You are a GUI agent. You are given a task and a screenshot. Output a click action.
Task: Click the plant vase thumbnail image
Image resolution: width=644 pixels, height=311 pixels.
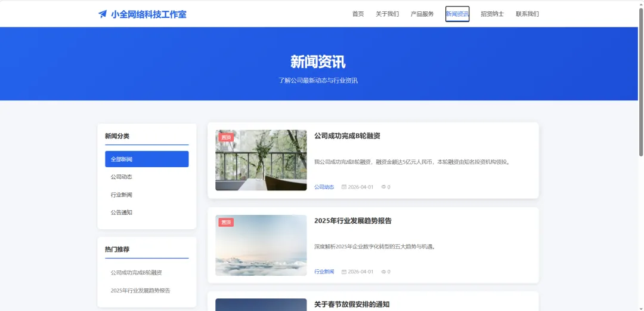click(261, 161)
